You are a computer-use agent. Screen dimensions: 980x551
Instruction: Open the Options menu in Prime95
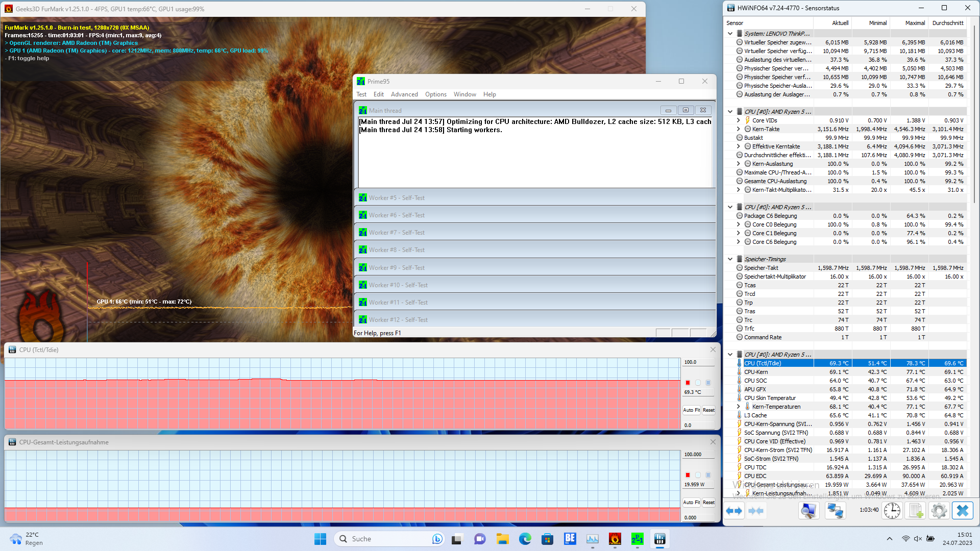435,94
